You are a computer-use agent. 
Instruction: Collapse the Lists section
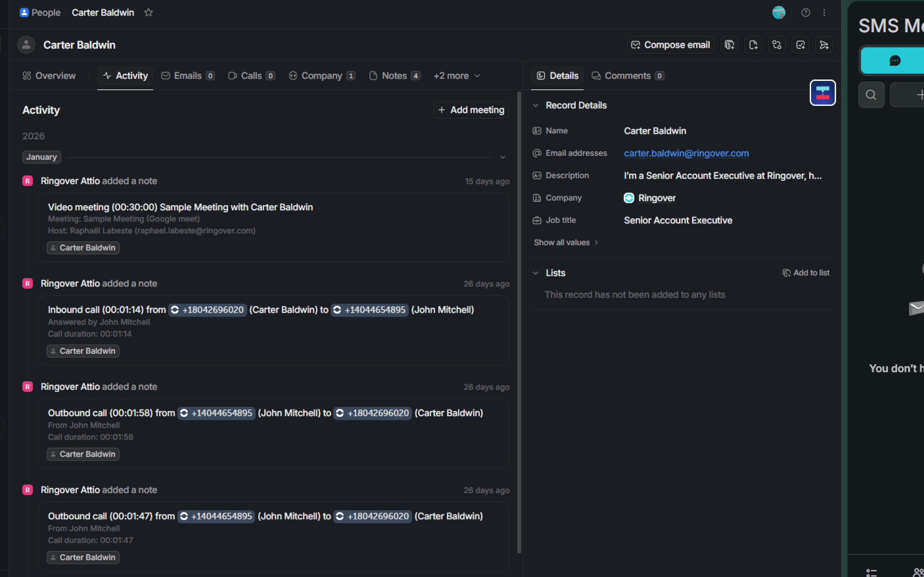[536, 273]
